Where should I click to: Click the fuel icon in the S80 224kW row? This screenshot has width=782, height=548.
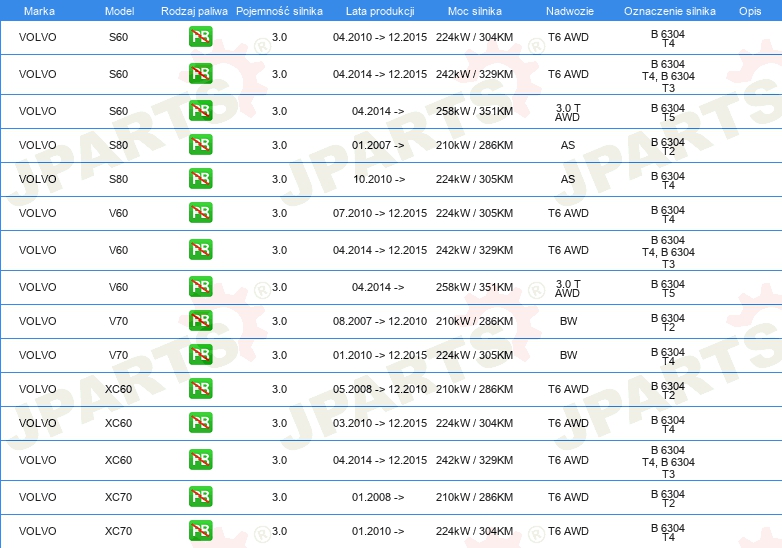[x=200, y=179]
